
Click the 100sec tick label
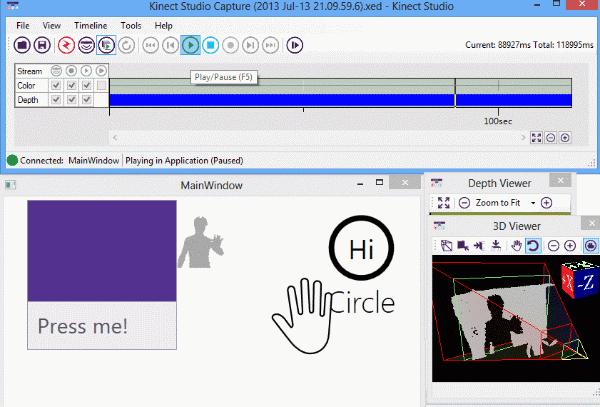pos(498,121)
